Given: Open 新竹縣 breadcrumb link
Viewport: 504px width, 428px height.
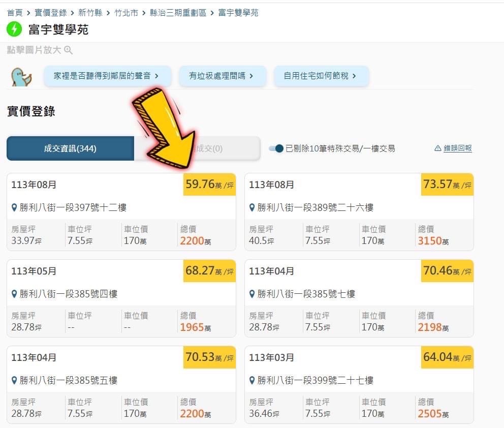Looking at the screenshot, I should (90, 13).
